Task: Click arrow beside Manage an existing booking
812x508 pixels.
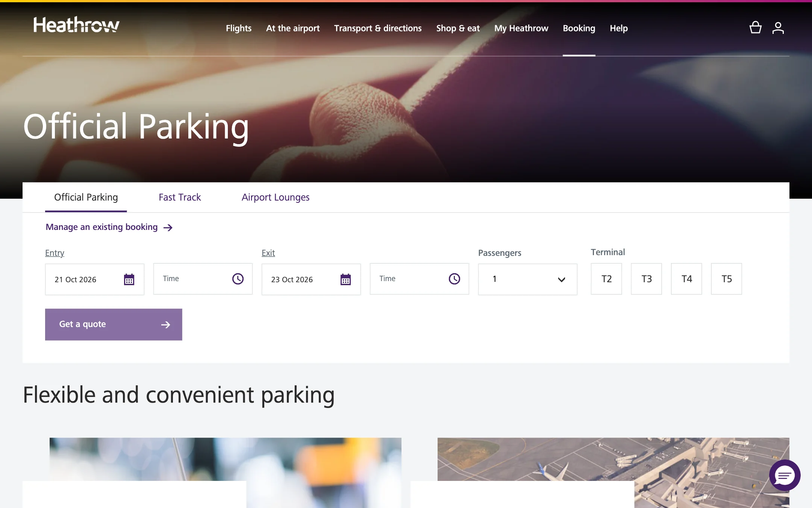Action: (168, 227)
